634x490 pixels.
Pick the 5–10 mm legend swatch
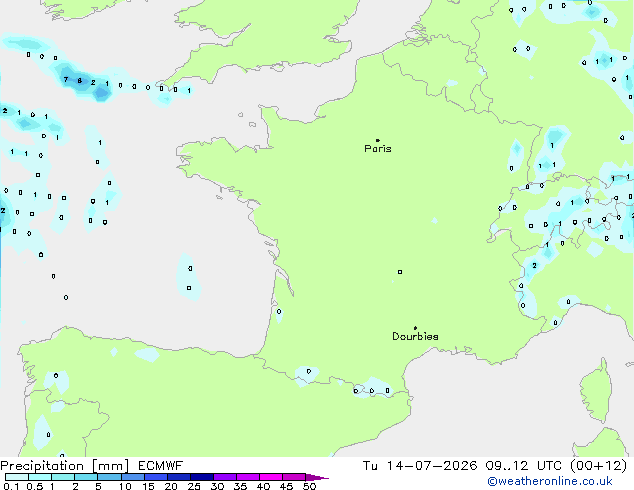[x=109, y=477]
